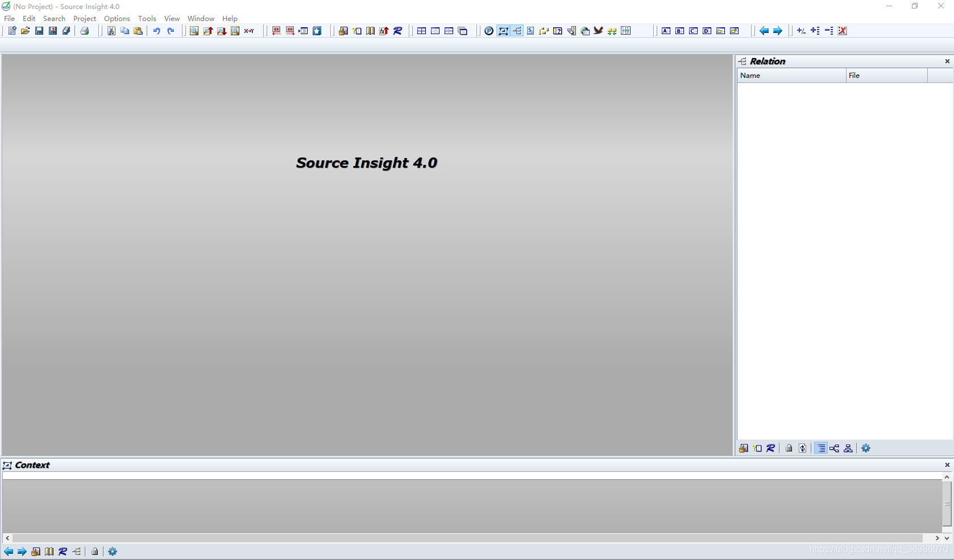Screen dimensions: 954x560
Task: Click the Context panel Back arrow at bottom
Action: pos(9,551)
